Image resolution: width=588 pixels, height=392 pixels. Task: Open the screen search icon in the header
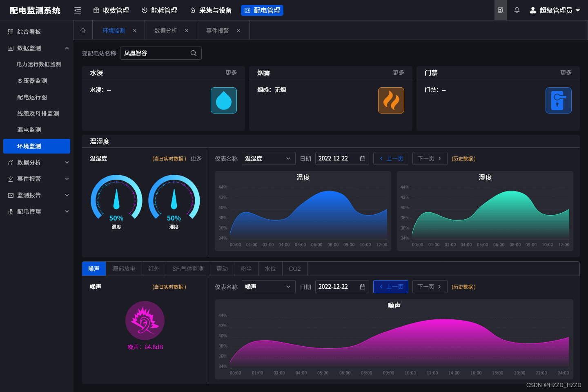coord(501,10)
